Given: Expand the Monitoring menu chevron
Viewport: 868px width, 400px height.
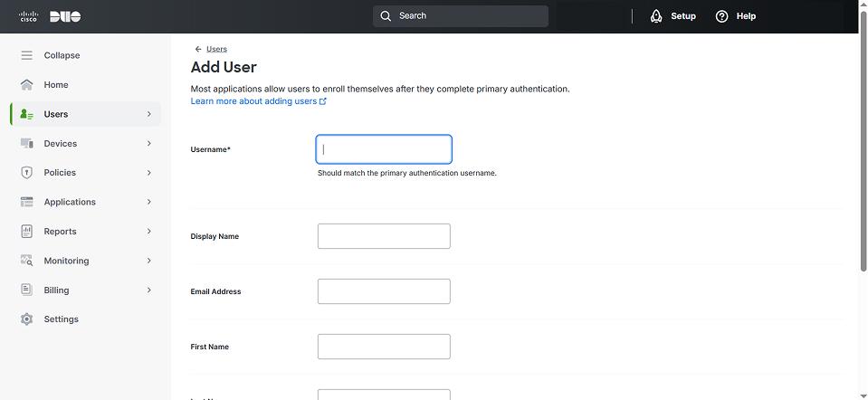Looking at the screenshot, I should (149, 261).
